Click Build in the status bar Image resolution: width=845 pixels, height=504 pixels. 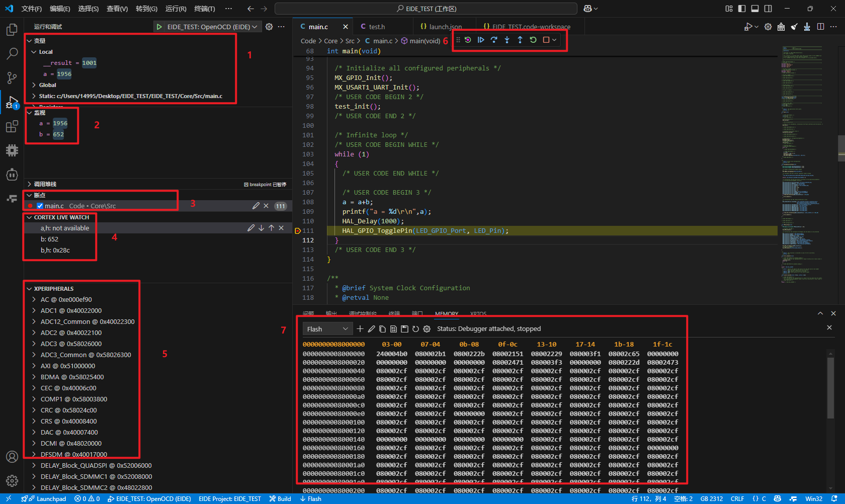280,499
